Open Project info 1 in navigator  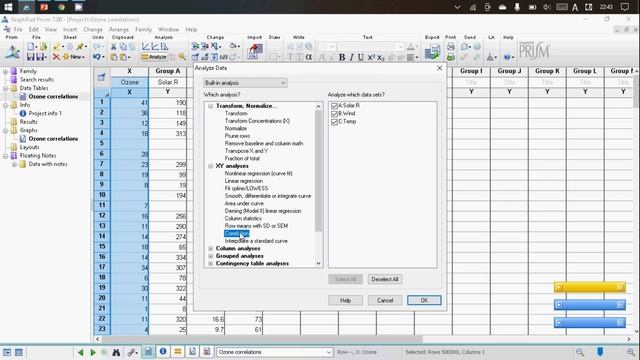pyautogui.click(x=45, y=113)
